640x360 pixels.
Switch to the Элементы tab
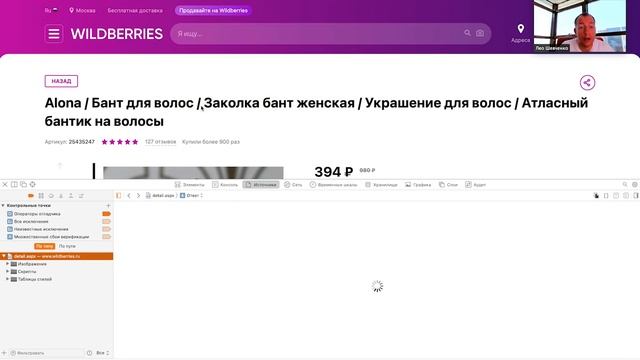(189, 184)
